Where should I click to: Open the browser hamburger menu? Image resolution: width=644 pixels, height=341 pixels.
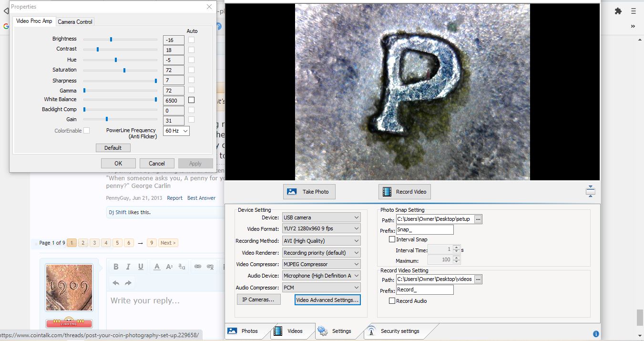pyautogui.click(x=633, y=11)
